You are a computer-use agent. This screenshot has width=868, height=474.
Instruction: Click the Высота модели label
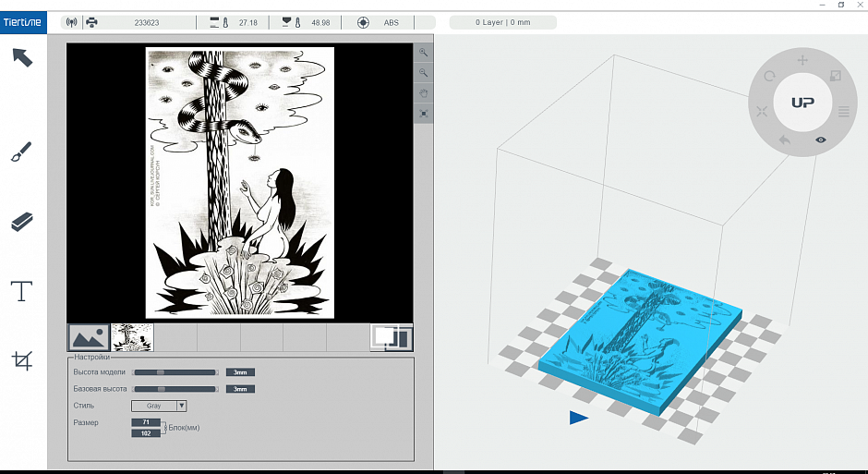(x=99, y=372)
